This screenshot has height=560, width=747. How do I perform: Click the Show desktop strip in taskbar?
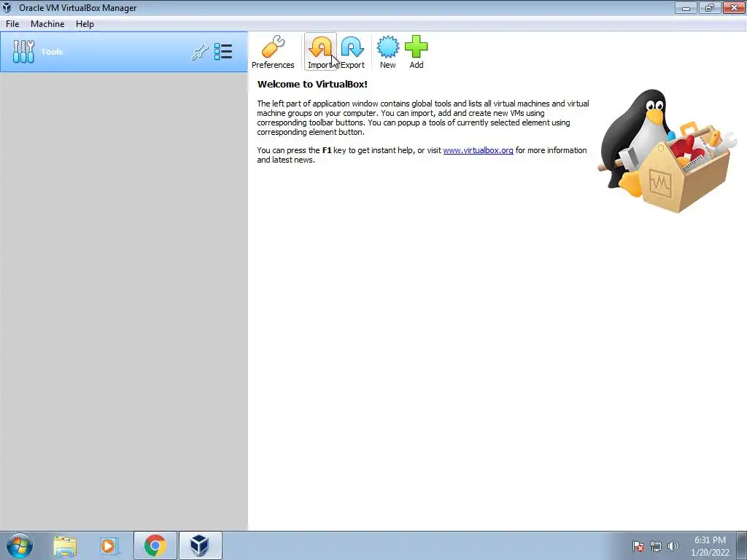click(742, 545)
